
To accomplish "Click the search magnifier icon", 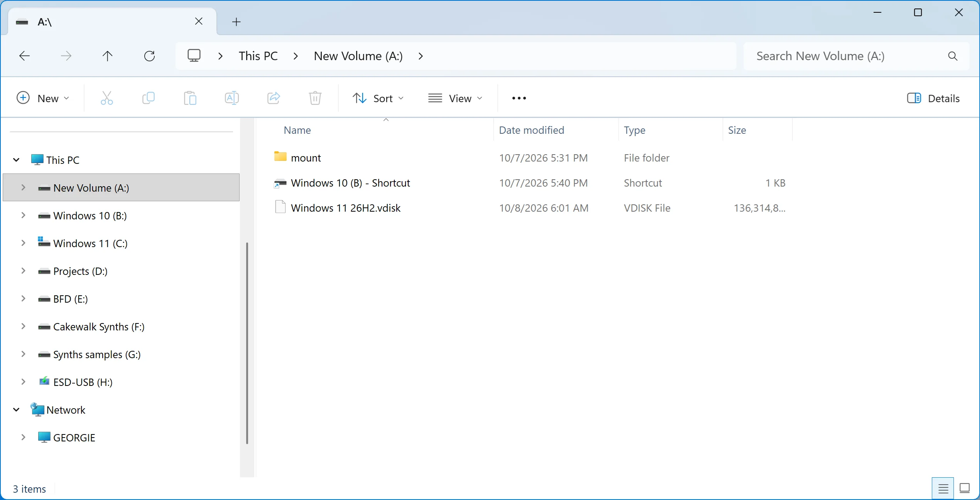I will [x=953, y=56].
